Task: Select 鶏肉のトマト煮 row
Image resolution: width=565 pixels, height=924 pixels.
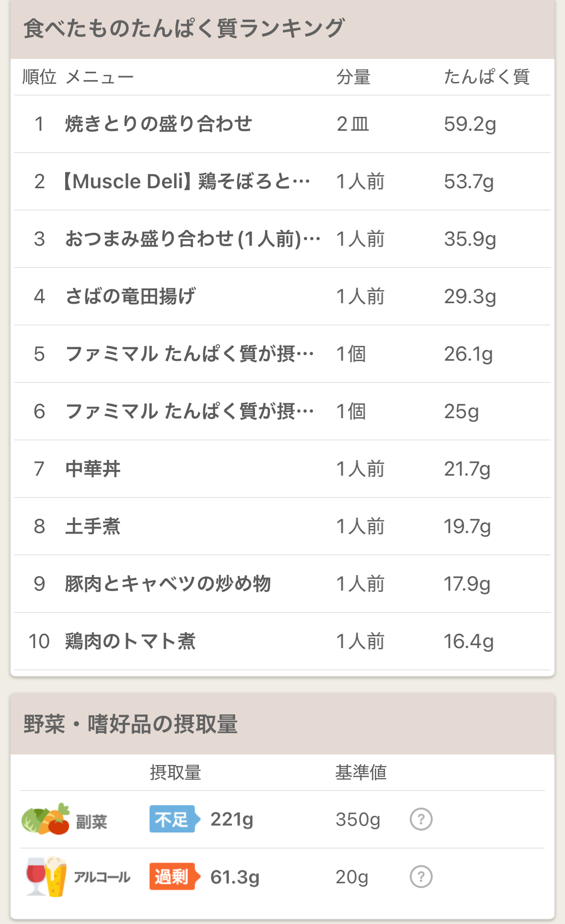Action: coord(282,641)
